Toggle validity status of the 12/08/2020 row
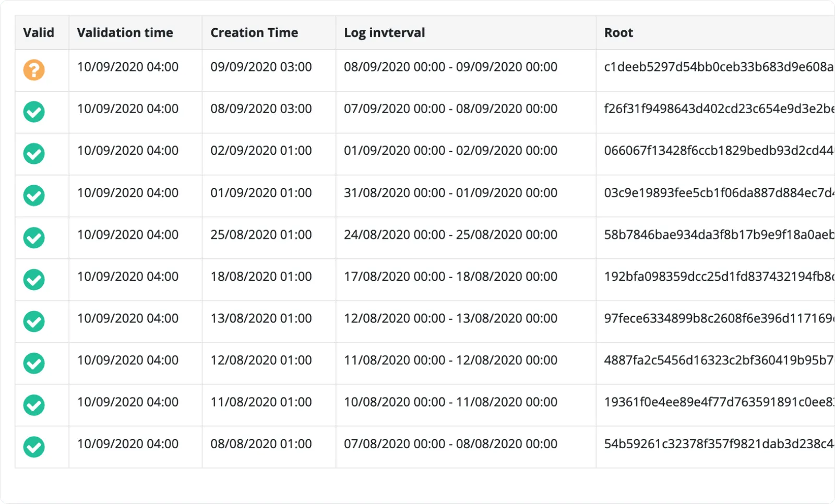The height and width of the screenshot is (504, 835). (x=33, y=363)
